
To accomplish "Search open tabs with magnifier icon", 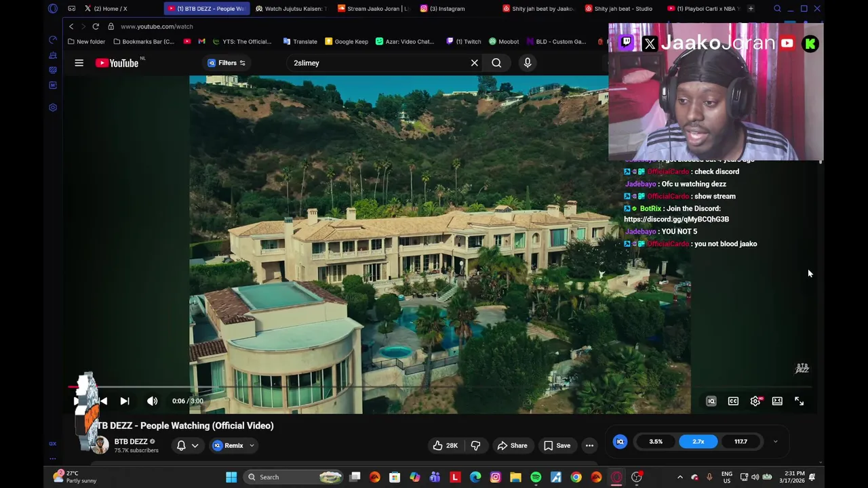I will [777, 9].
